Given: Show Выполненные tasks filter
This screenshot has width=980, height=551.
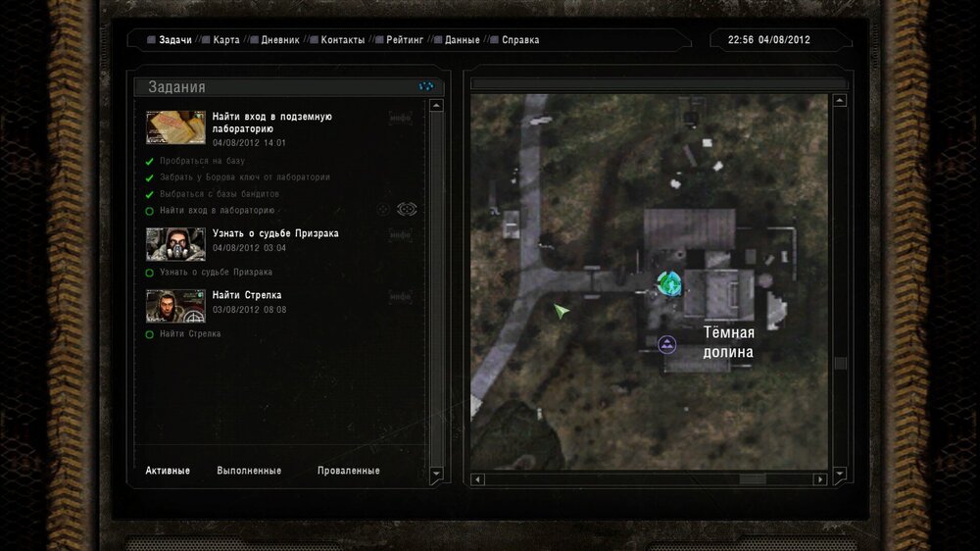Looking at the screenshot, I should [249, 471].
